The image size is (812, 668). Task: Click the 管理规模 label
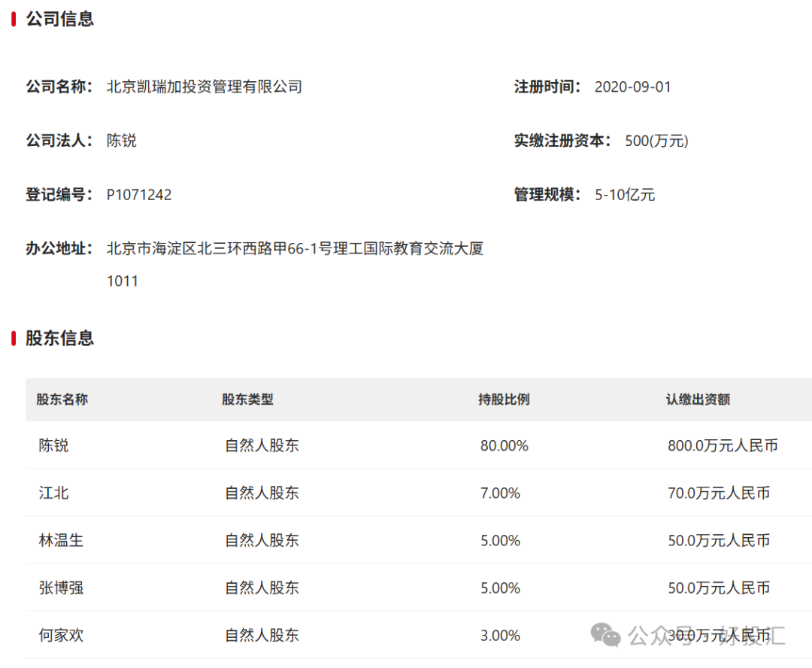point(544,195)
